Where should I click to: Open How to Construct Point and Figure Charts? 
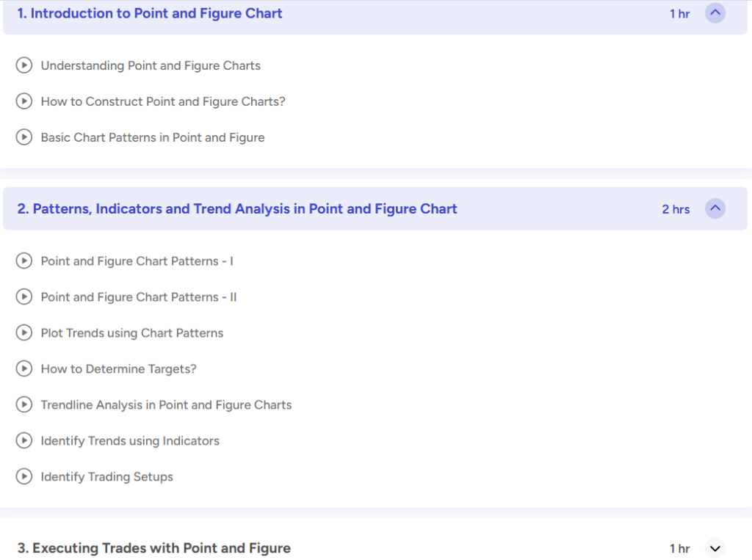(163, 101)
